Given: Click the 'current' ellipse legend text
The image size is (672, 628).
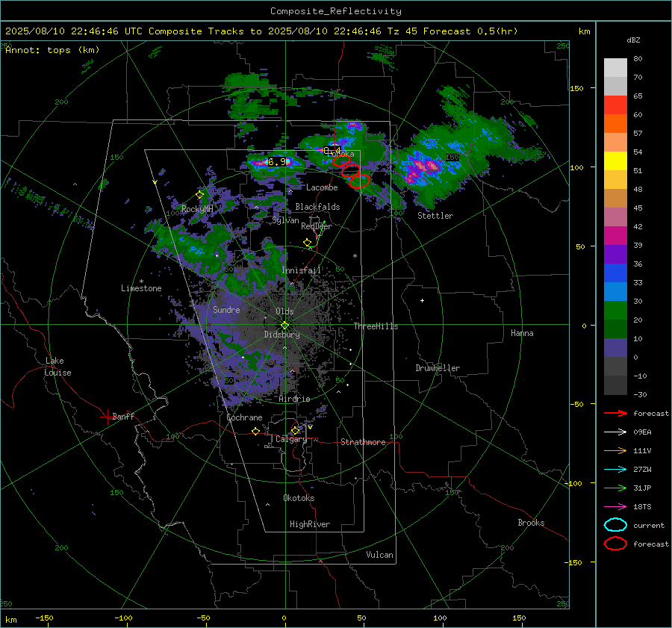Looking at the screenshot, I should coord(649,526).
